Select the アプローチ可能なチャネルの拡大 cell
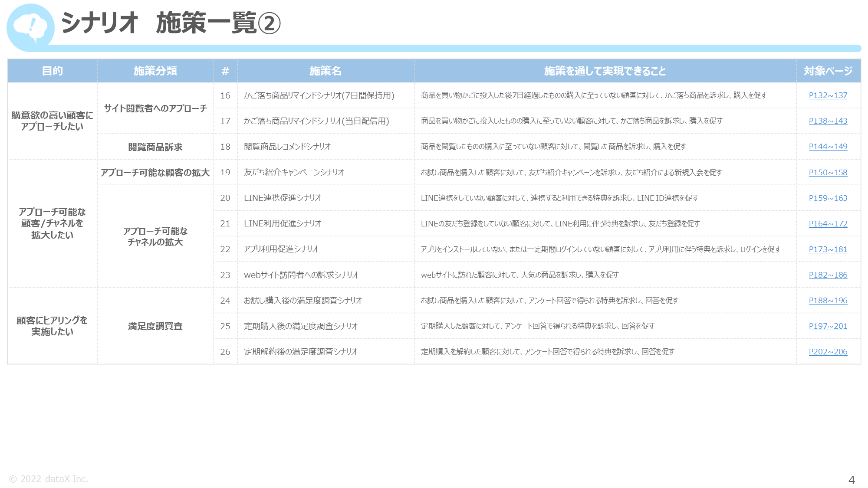Image resolution: width=868 pixels, height=488 pixels. click(155, 236)
